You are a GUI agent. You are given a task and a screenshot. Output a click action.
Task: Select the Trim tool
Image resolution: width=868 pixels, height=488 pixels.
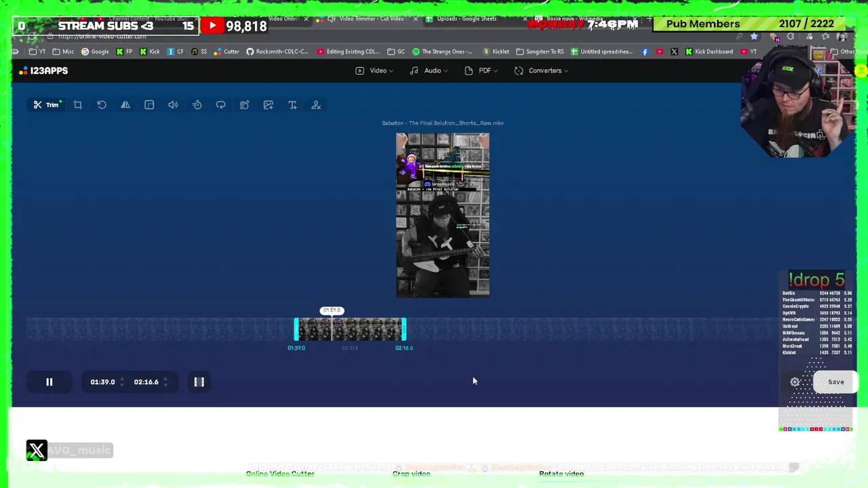pyautogui.click(x=47, y=105)
